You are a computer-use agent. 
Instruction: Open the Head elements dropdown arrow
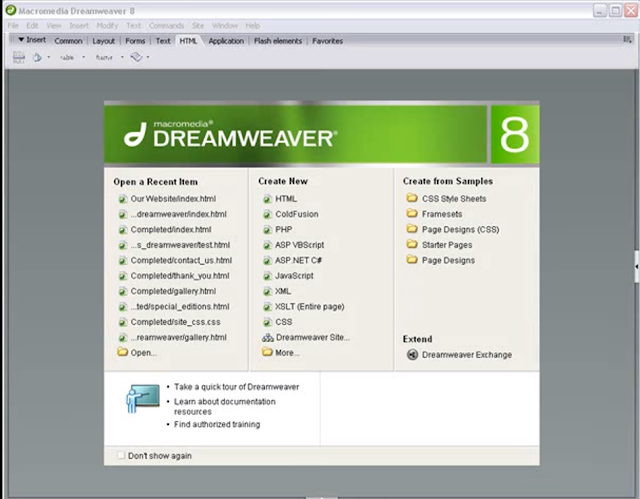point(49,57)
